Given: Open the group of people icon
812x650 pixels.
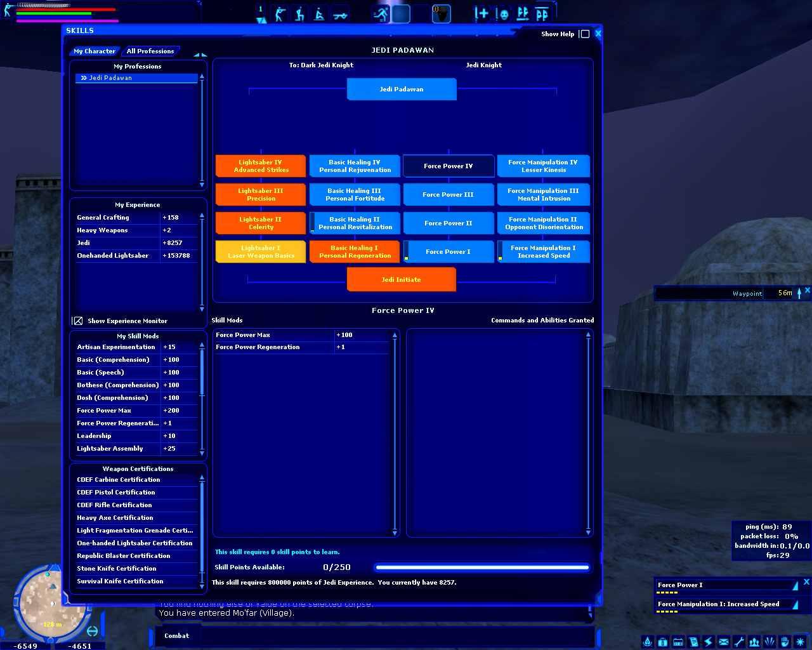Looking at the screenshot, I should (x=754, y=642).
